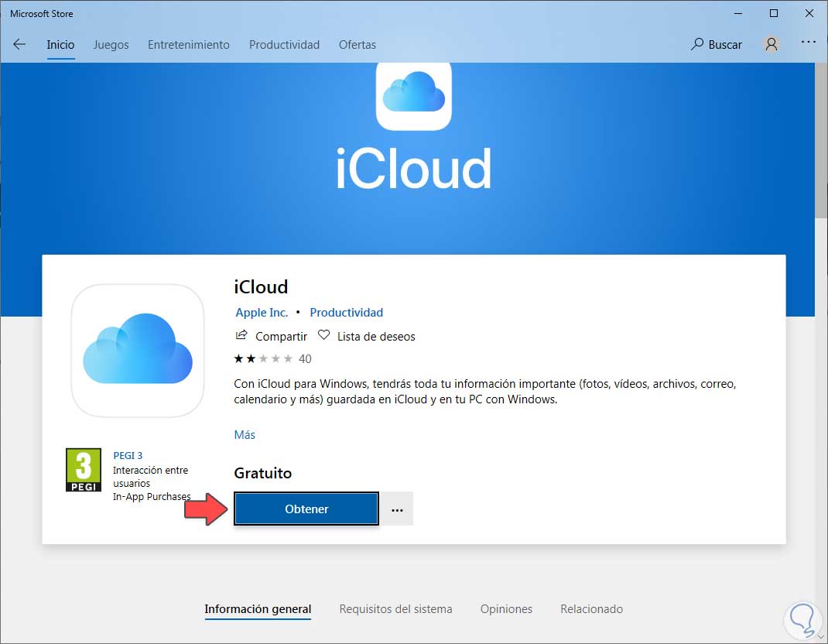Screen dimensions: 828x644
Task: Select the Productividad tab in top navigation
Action: click(284, 45)
